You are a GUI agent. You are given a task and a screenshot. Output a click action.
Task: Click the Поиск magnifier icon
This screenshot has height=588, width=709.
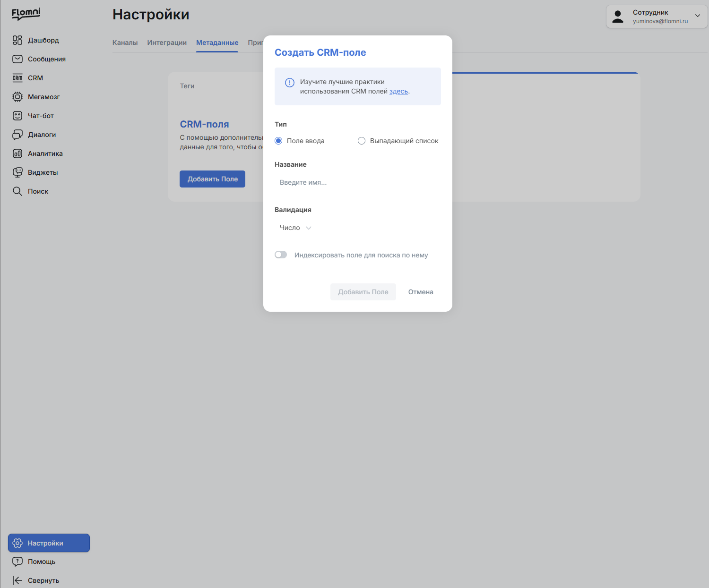(x=17, y=191)
